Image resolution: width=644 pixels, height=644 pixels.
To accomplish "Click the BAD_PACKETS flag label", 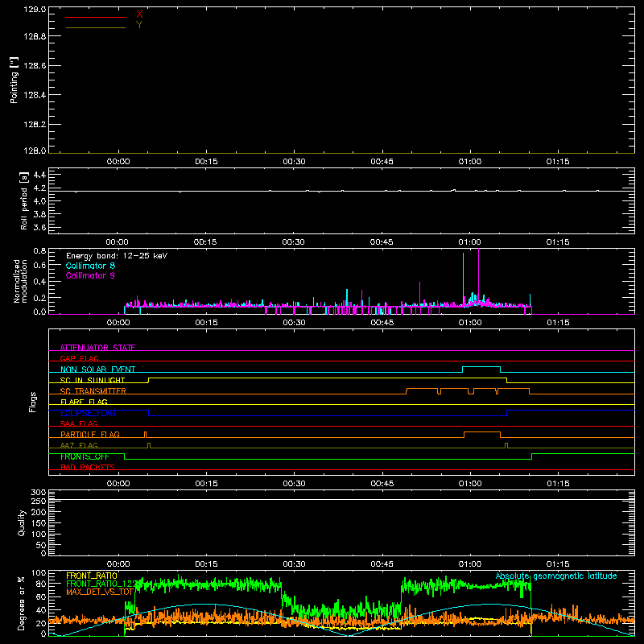I will (x=88, y=467).
